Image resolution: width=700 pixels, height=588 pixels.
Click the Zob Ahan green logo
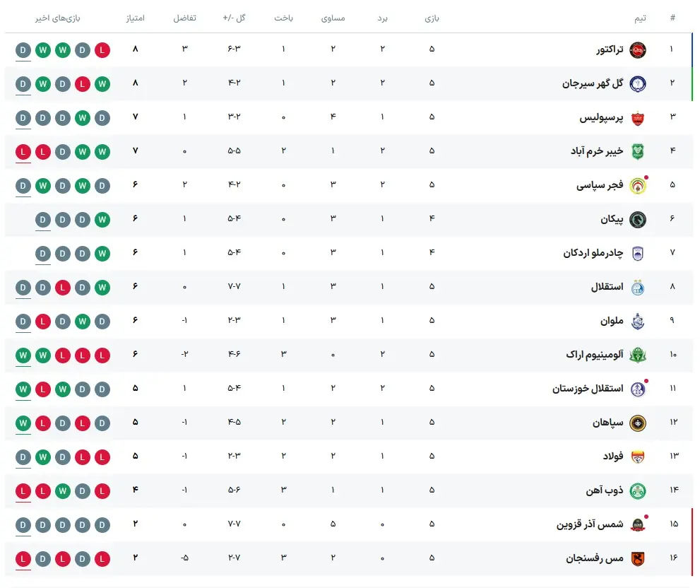638,491
